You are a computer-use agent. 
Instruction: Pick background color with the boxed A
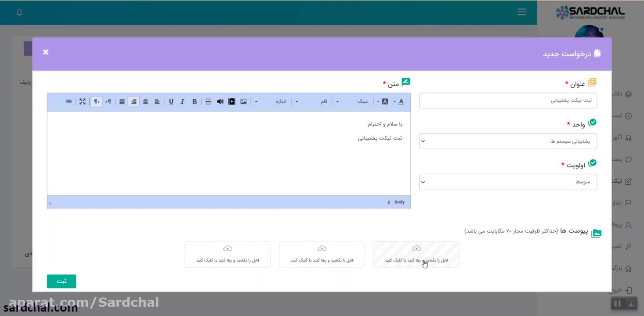pos(385,101)
